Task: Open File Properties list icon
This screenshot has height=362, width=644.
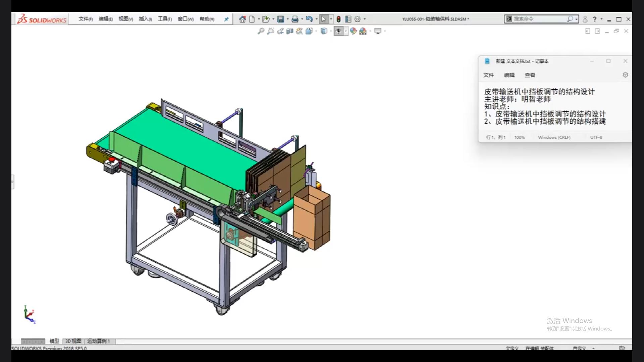Action: (348, 19)
